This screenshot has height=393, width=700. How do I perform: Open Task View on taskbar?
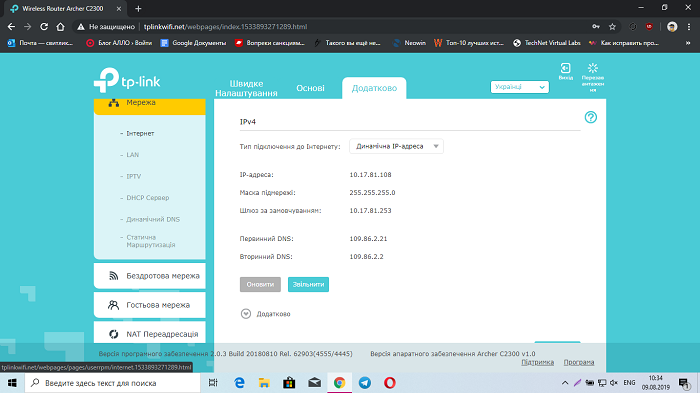pyautogui.click(x=213, y=383)
